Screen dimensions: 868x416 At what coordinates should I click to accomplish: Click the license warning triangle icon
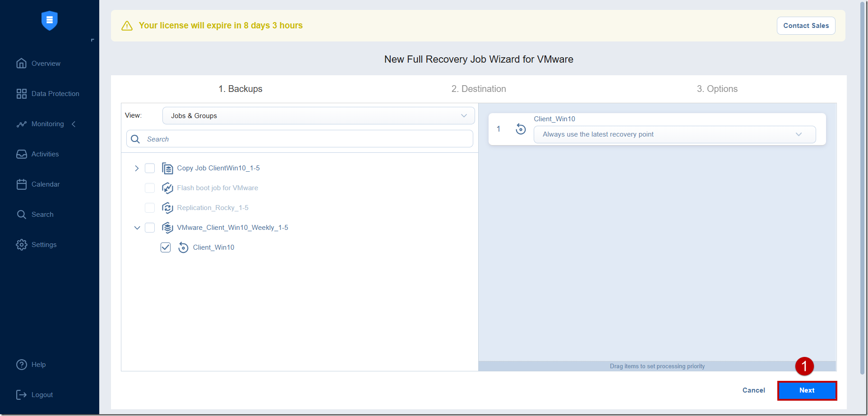(x=127, y=26)
